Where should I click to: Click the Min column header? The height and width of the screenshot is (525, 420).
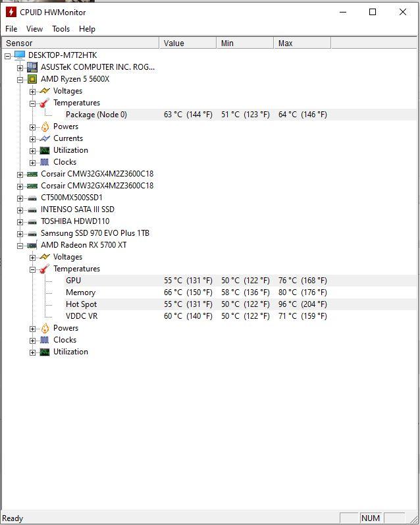coord(245,43)
